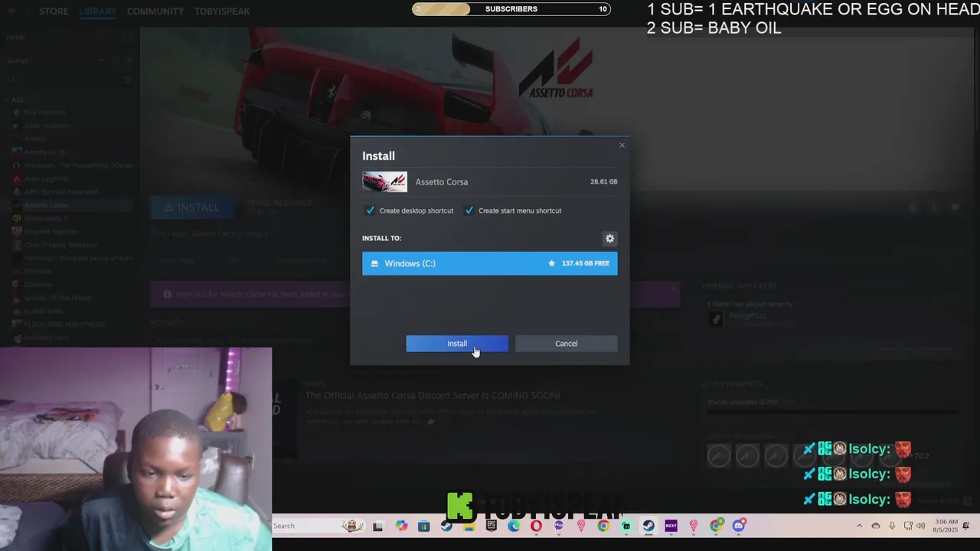Click the New DLC info banner icon

(167, 294)
